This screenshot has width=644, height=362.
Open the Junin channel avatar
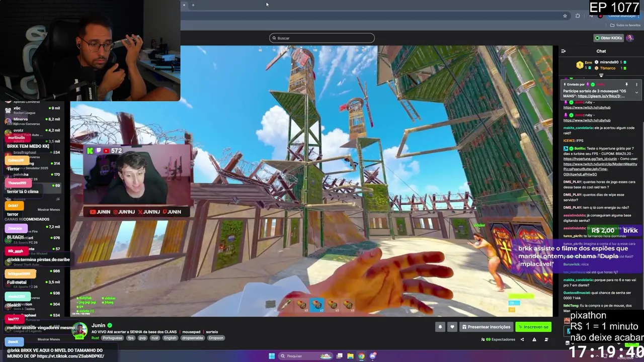tap(79, 331)
